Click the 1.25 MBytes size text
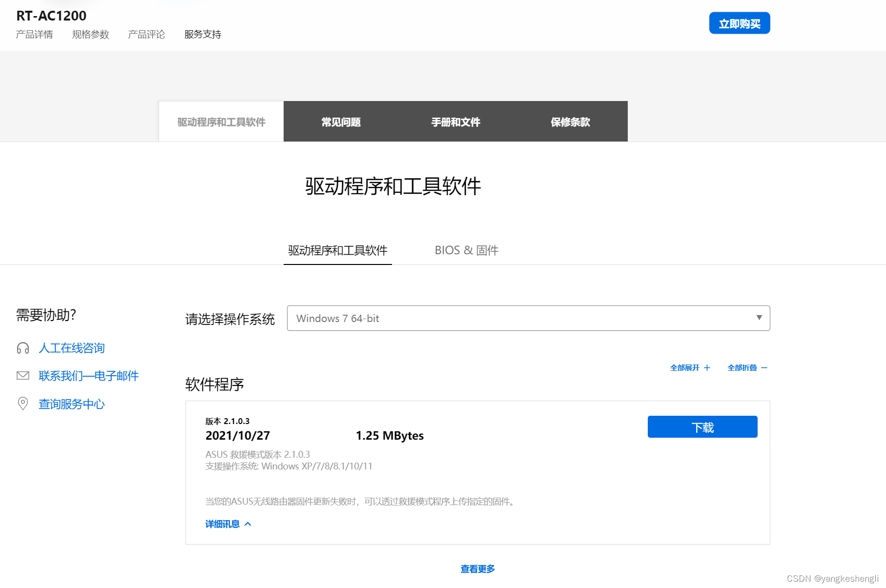This screenshot has width=886, height=588. tap(390, 435)
